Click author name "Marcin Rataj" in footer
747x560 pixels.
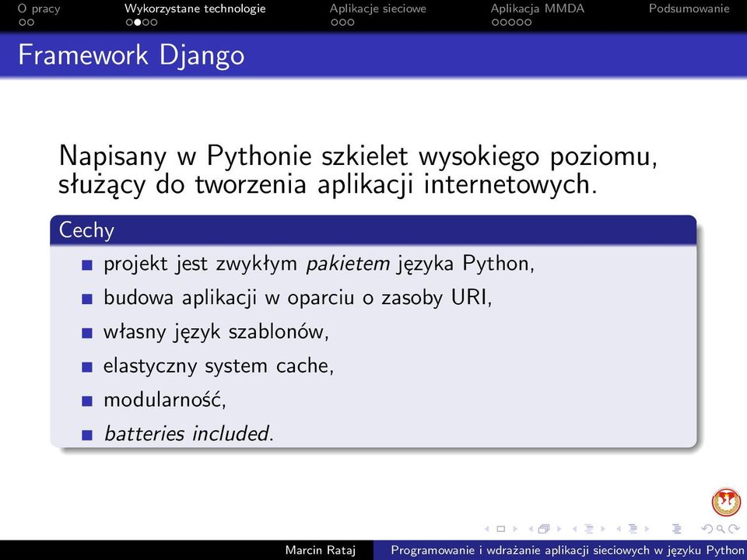coord(320,550)
